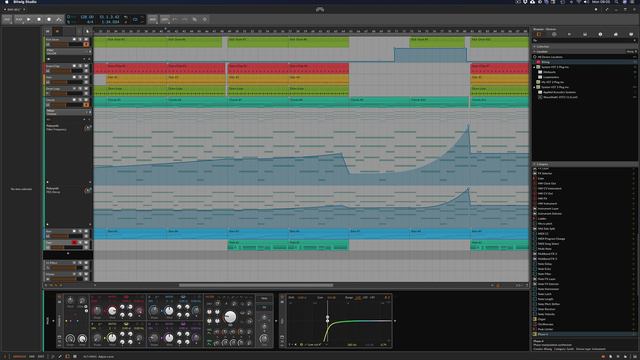Open the Add menu button in toolbar
Viewport: 640px width, 360px height.
tap(153, 19)
